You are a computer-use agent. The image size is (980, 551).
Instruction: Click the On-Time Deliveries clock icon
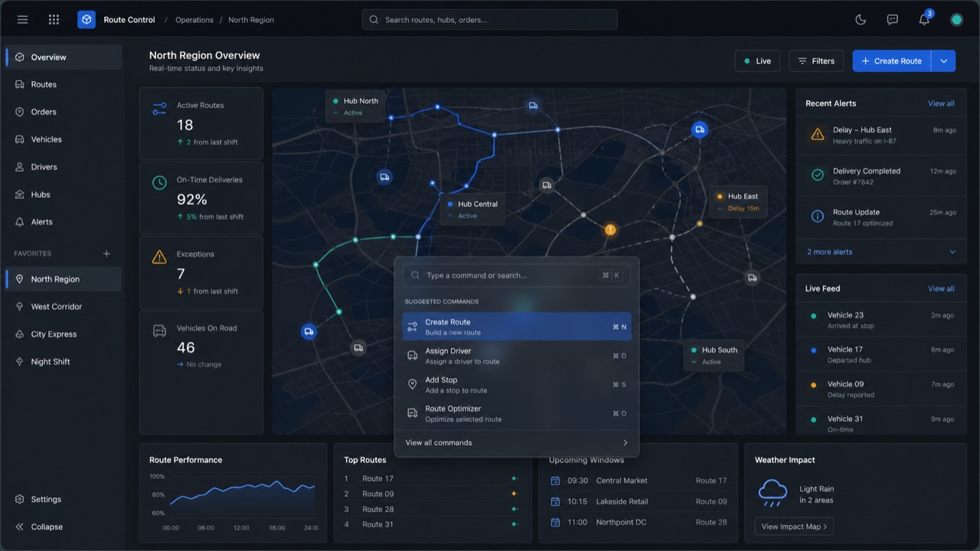click(x=159, y=183)
